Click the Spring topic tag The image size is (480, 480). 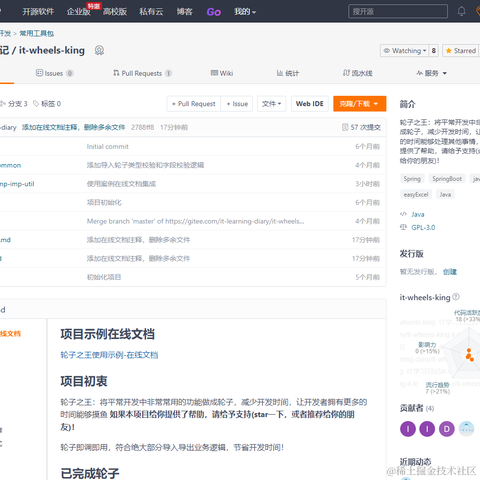coord(412,179)
